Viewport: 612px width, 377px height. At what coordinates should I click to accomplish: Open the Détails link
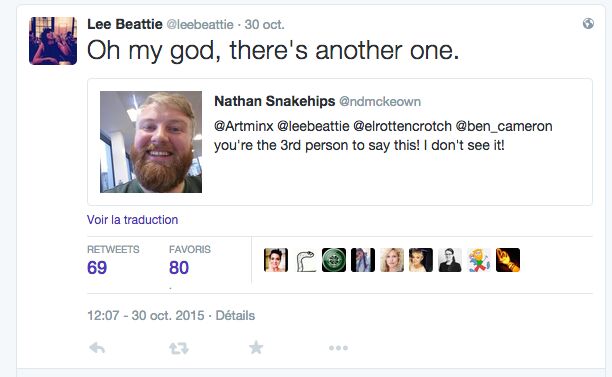[235, 315]
